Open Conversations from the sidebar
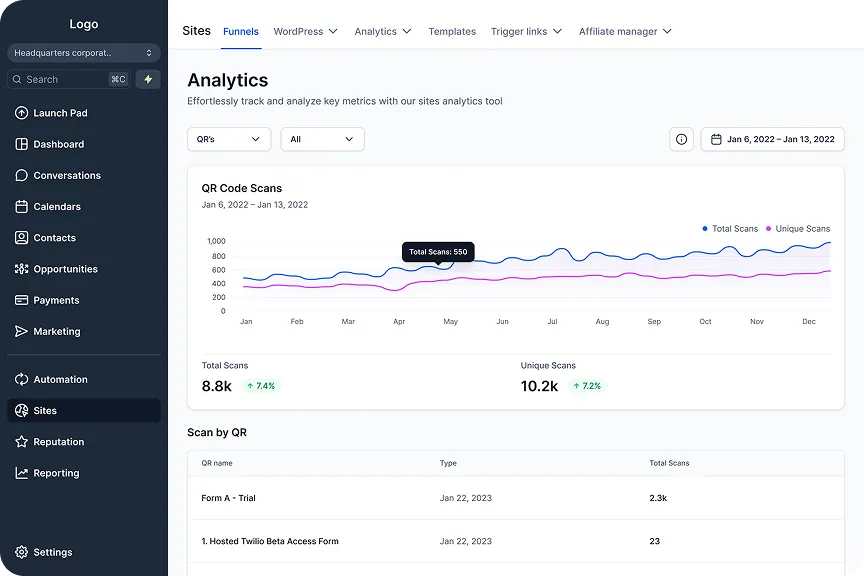Screen dimensions: 864x576 click(x=84, y=175)
